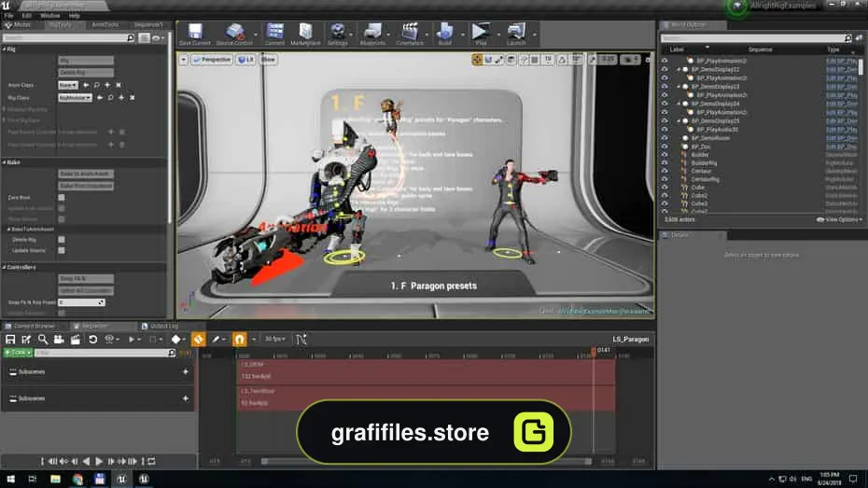Screen dimensions: 868x488
Task: Toggle visibility of BP_DemoRoom in World Outliner
Action: click(x=665, y=138)
